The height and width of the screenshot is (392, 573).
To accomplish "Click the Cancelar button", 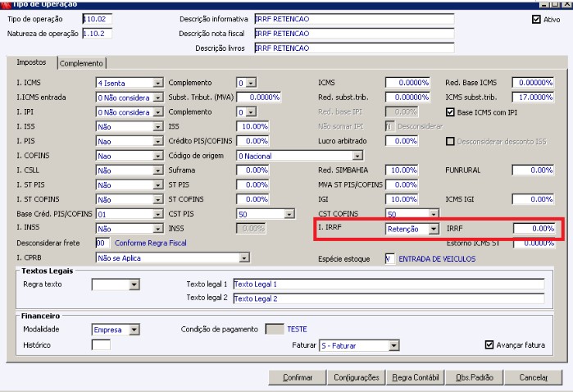I will tap(533, 377).
